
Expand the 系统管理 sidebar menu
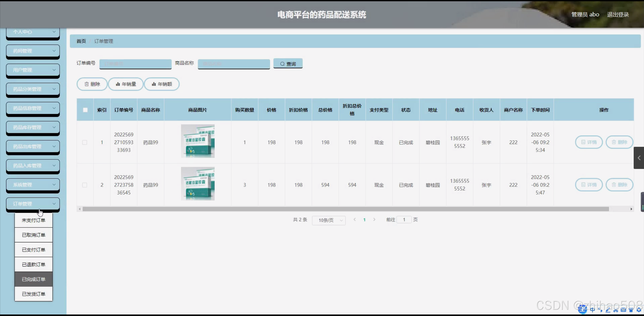33,185
